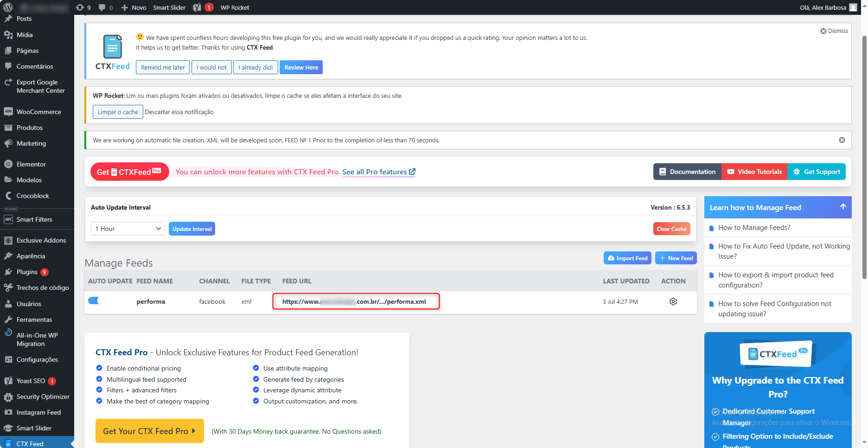The height and width of the screenshot is (448, 868).
Task: Click the updates icon showing 9
Action: click(x=83, y=7)
